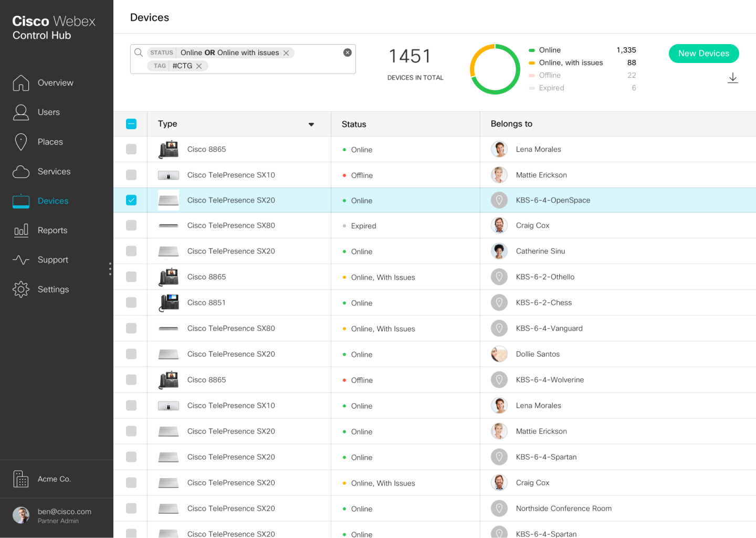Open the Overview home icon
The height and width of the screenshot is (538, 756).
(21, 82)
